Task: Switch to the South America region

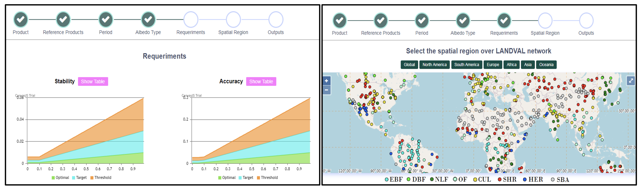Action: click(x=467, y=65)
